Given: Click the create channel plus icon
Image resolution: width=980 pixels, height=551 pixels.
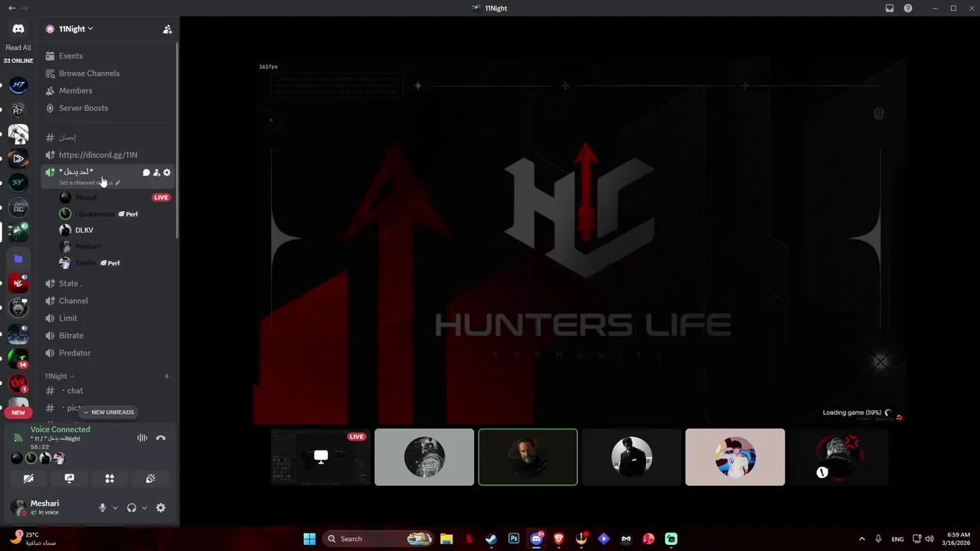Looking at the screenshot, I should [x=167, y=377].
